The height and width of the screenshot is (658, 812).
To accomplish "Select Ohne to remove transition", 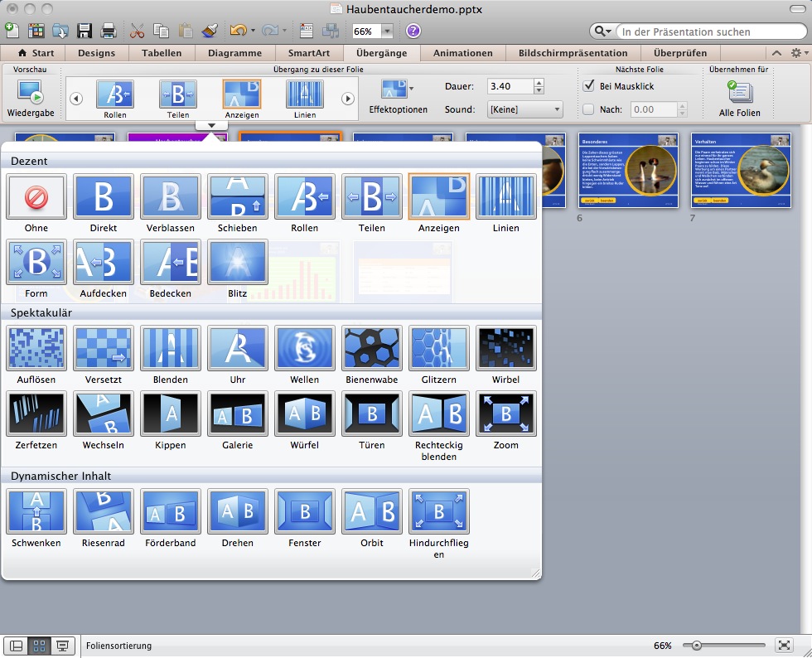I will point(36,196).
